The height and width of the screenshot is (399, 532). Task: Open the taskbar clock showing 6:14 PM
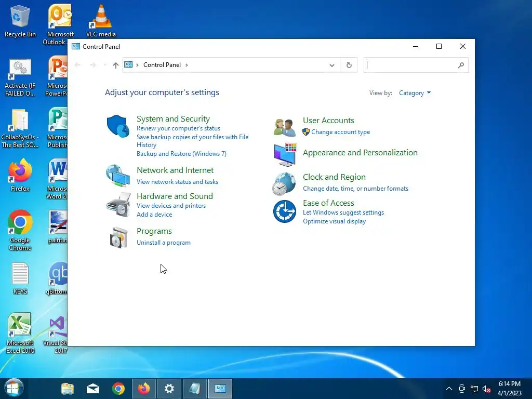click(509, 389)
